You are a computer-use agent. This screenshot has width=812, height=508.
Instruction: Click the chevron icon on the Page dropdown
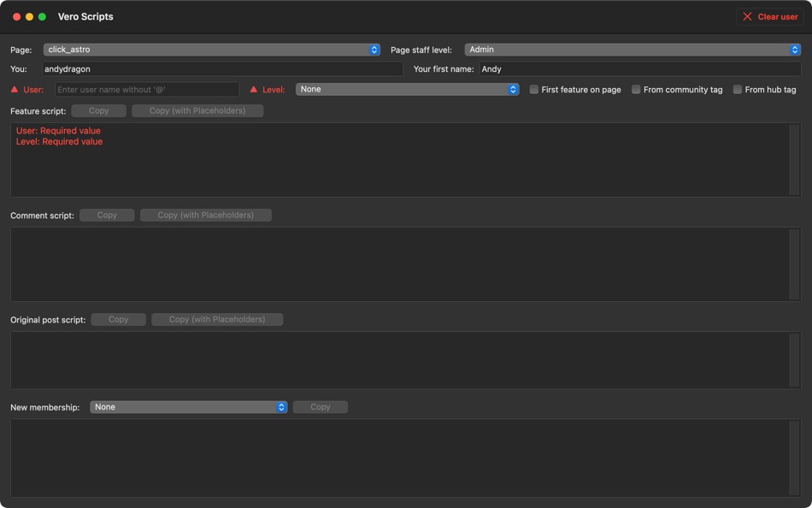click(374, 49)
